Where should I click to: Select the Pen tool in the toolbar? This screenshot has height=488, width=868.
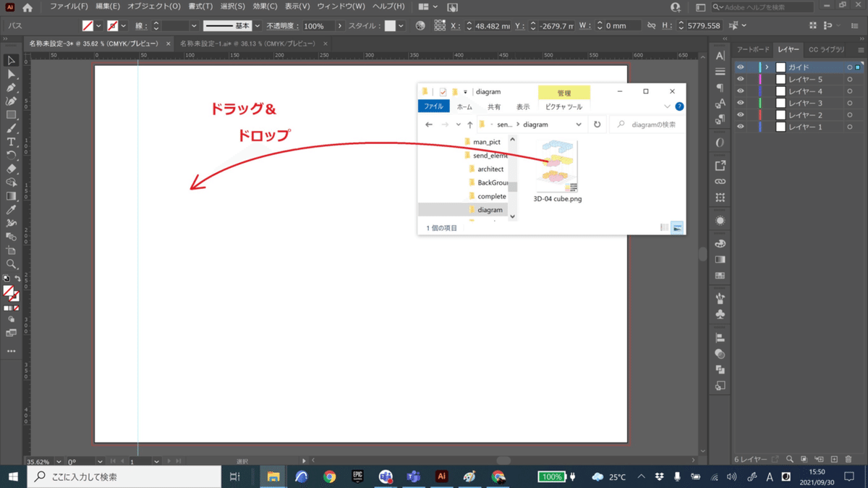tap(11, 88)
